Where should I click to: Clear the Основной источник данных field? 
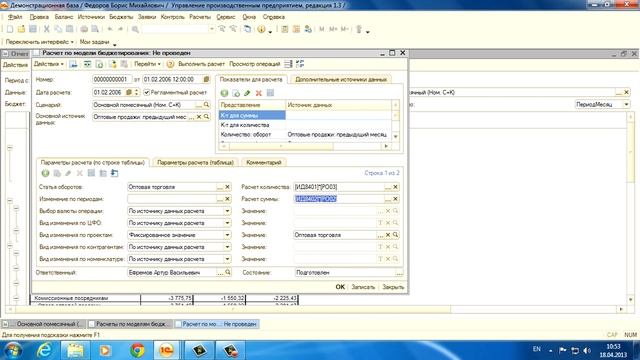coord(199,117)
